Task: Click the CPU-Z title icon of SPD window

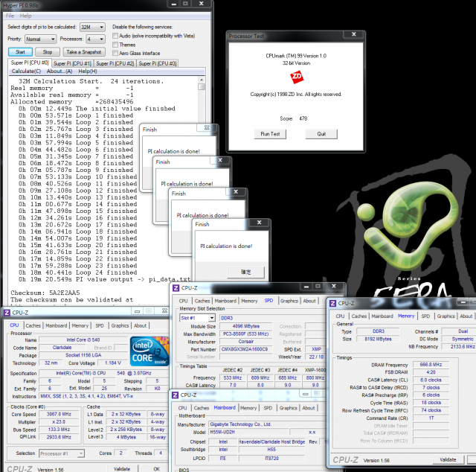Action: tap(176, 287)
